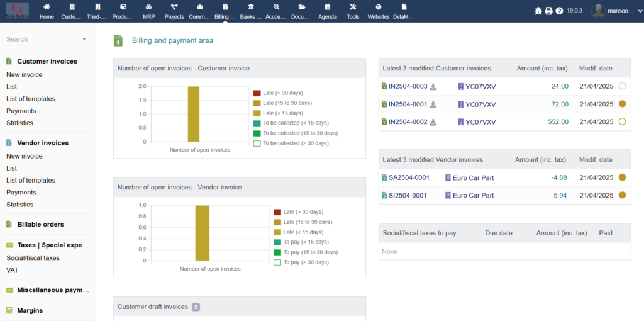Open the Projects menu in top bar

[174, 11]
